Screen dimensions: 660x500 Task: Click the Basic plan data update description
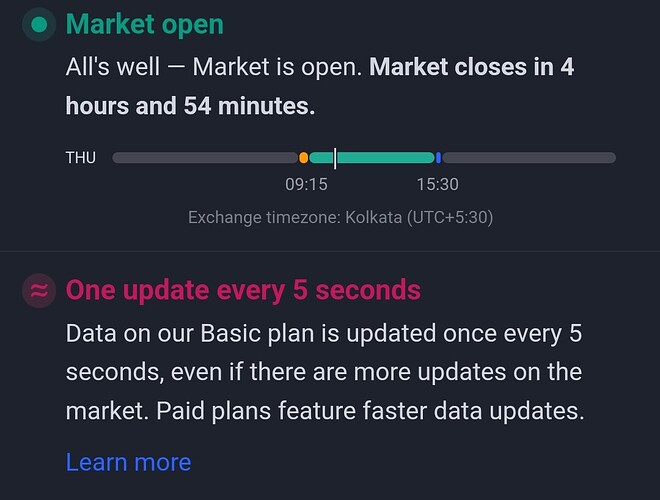[325, 372]
